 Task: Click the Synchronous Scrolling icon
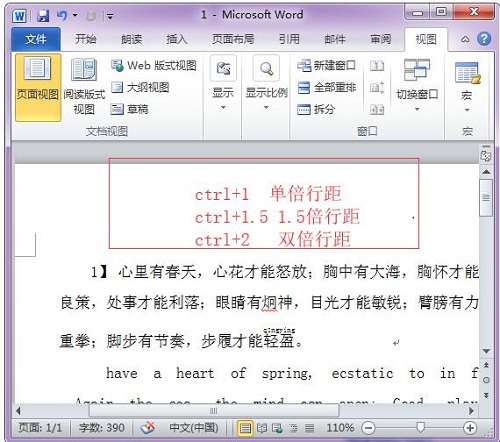377,88
